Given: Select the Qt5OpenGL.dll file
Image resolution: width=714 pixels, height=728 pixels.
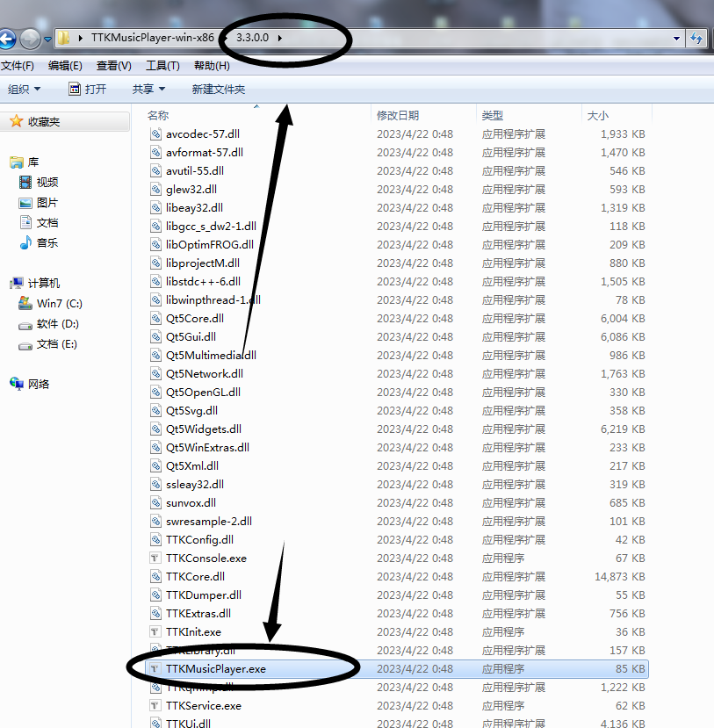Looking at the screenshot, I should (203, 393).
